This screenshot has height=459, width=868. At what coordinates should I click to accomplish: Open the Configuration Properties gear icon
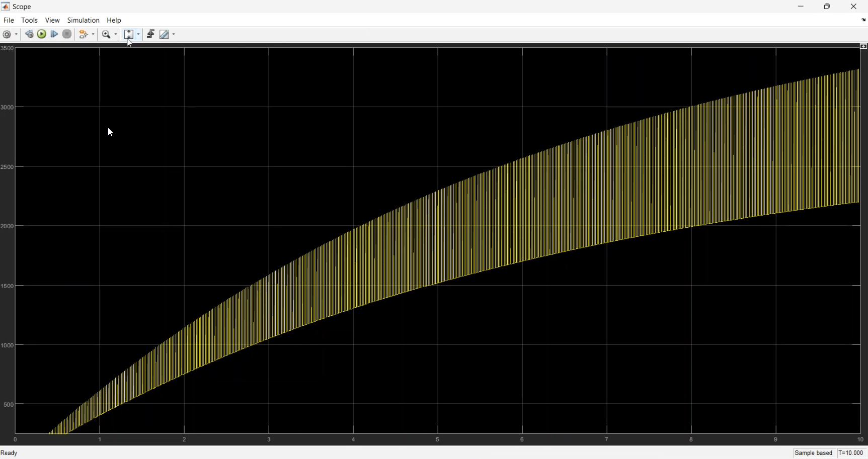[7, 35]
